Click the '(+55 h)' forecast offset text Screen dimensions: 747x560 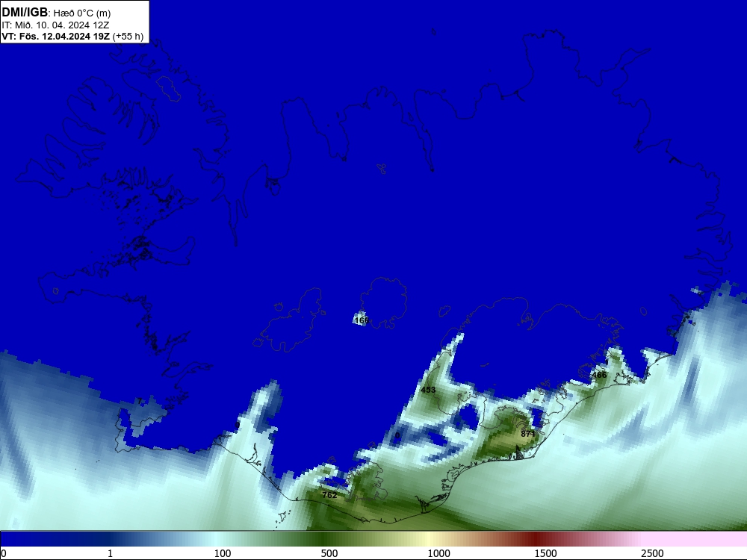tap(128, 36)
